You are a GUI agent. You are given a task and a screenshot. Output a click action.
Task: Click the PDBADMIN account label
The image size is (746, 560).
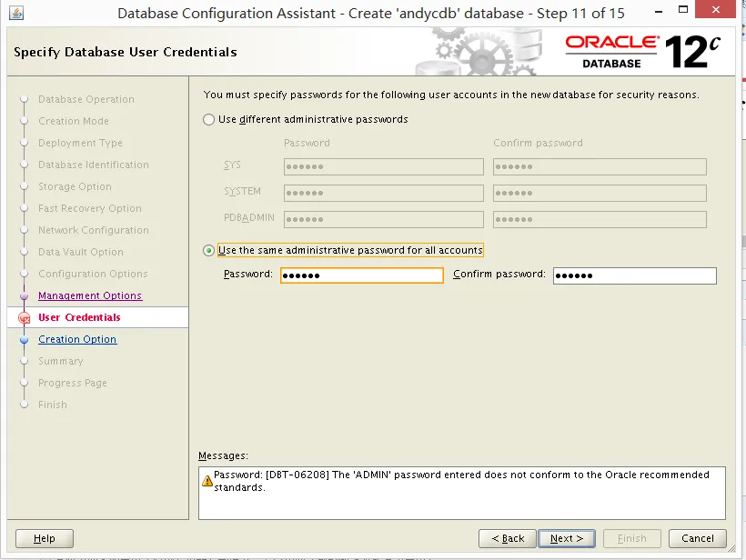[249, 217]
